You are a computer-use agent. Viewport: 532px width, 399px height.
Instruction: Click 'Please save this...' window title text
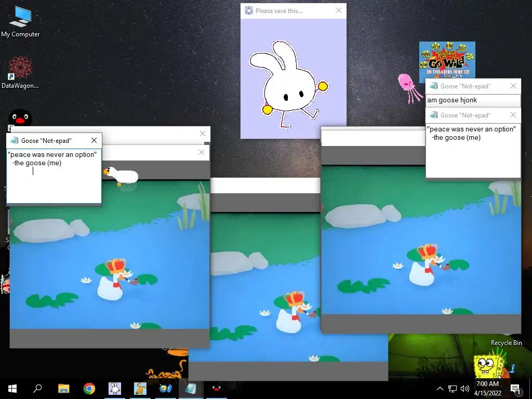point(279,11)
